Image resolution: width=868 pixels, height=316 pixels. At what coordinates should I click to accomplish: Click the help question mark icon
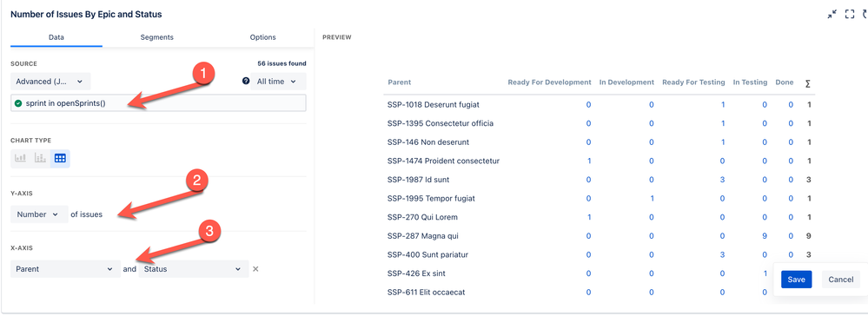[x=246, y=82]
